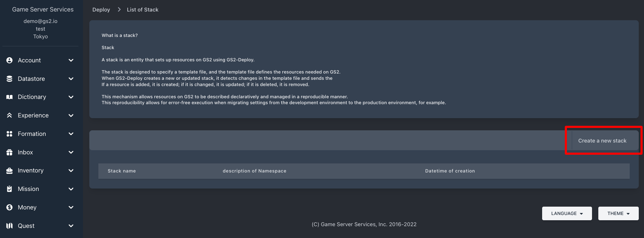Open the Mission sidebar section
This screenshot has width=644, height=238.
coord(40,189)
